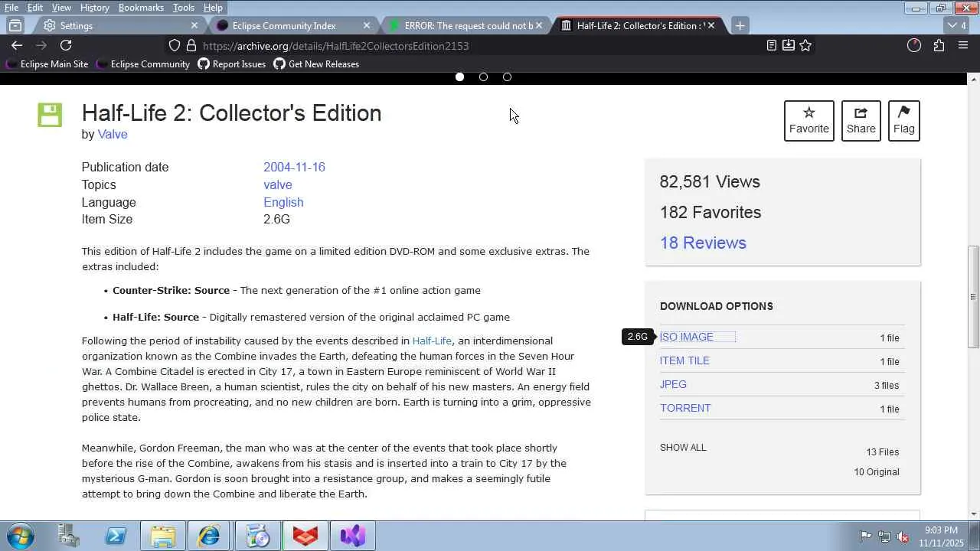Open the History menu

coord(94,8)
